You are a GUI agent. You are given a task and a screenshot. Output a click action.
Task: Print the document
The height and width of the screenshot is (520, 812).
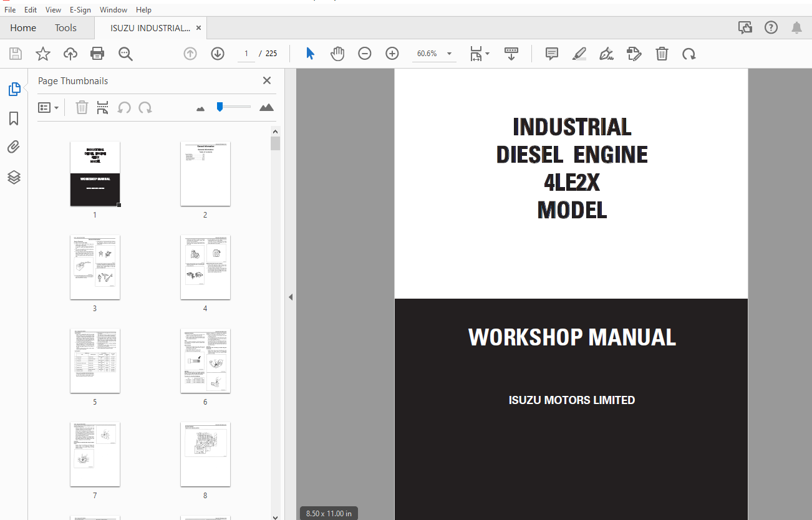(97, 54)
